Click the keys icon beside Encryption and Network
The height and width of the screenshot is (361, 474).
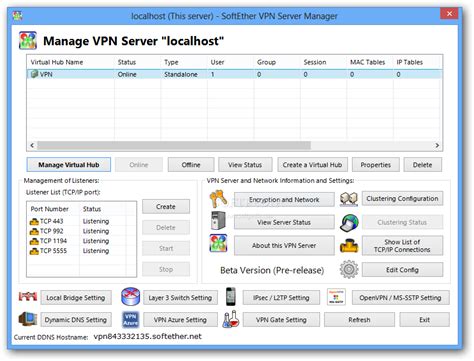pos(218,199)
